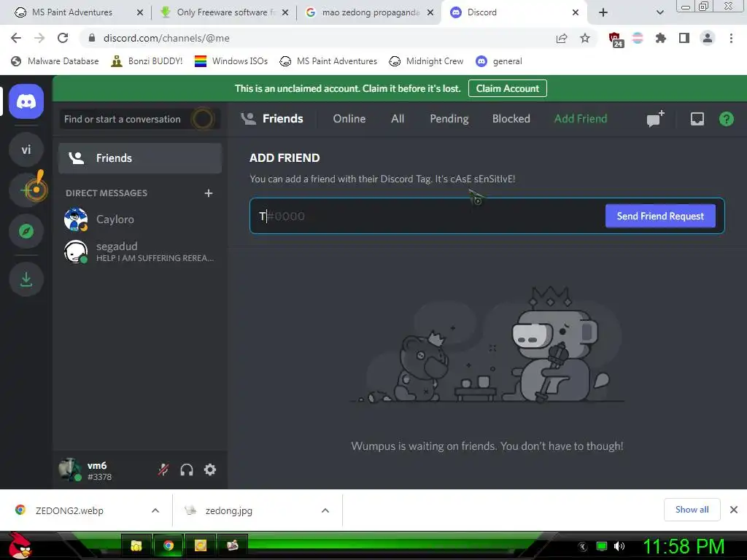Click the address bar URL
Screen dimensions: 747x560
[x=166, y=38]
